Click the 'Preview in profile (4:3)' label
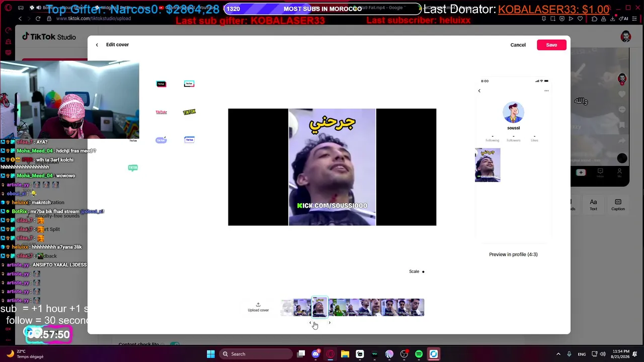 [x=513, y=254]
